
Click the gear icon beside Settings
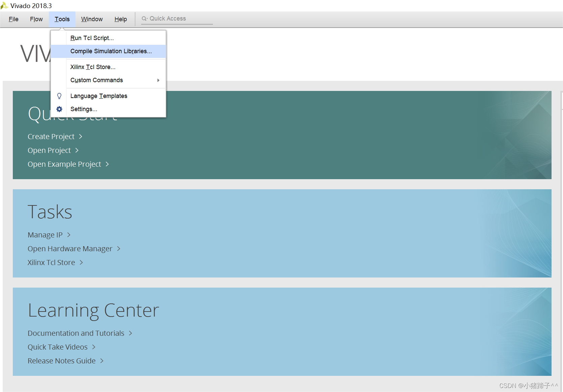pos(59,109)
